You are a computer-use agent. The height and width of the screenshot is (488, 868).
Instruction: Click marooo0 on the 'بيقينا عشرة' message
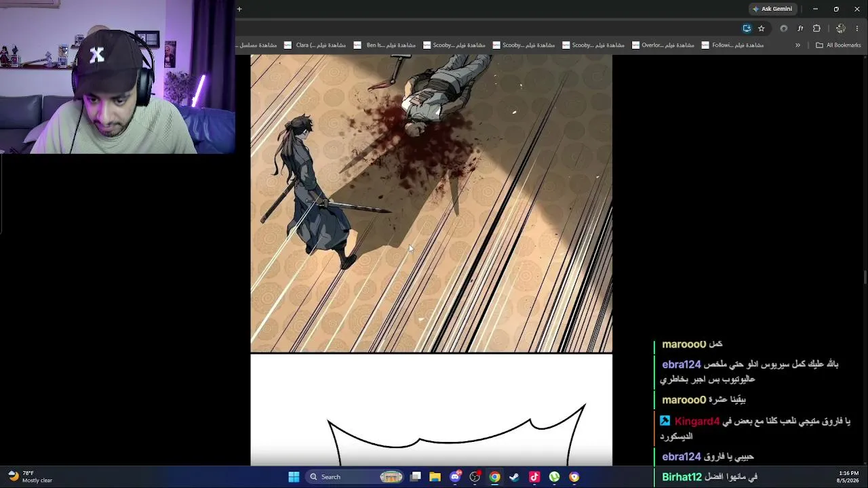click(x=684, y=400)
